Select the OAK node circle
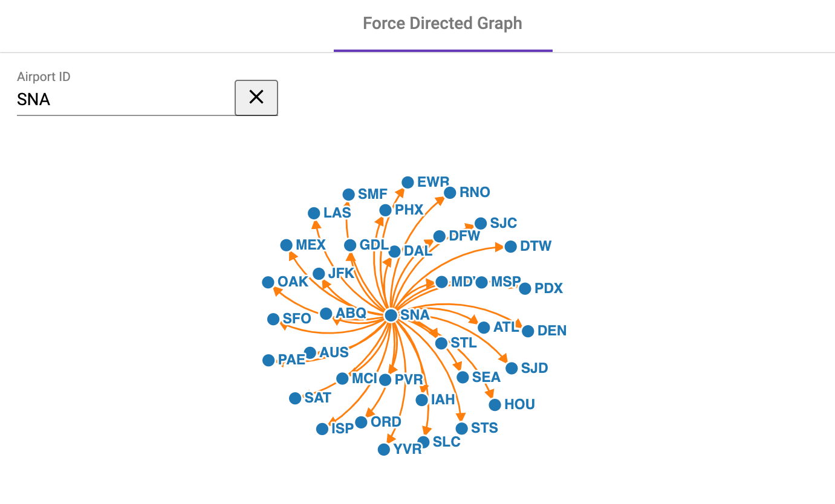Screen dimensions: 835x504 (268, 282)
